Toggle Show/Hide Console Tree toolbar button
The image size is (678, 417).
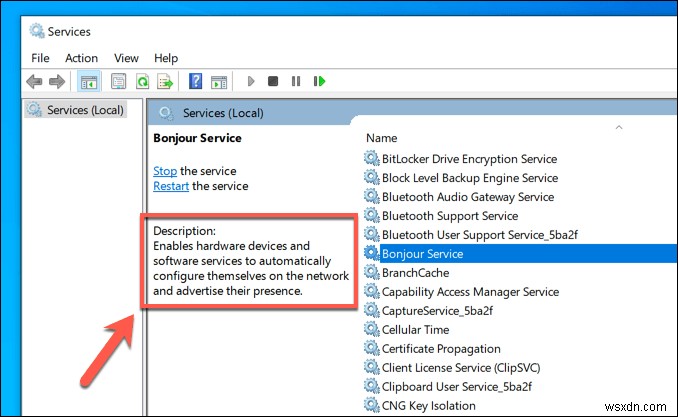click(x=89, y=81)
